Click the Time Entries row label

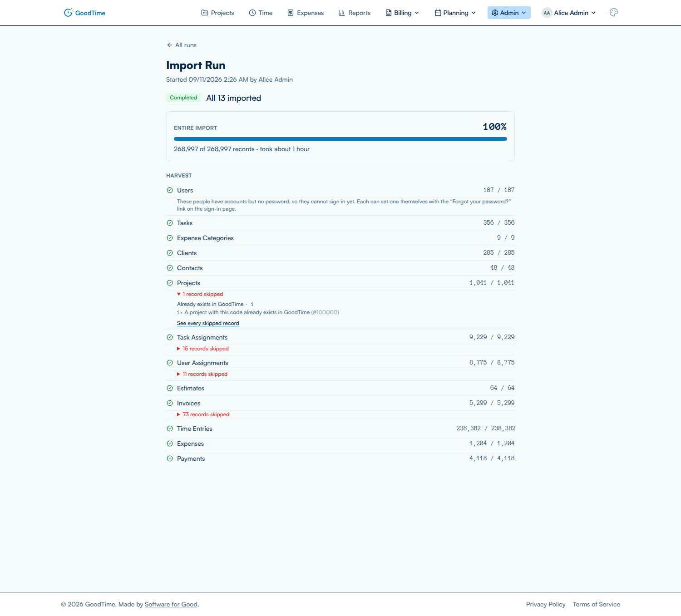coord(195,429)
